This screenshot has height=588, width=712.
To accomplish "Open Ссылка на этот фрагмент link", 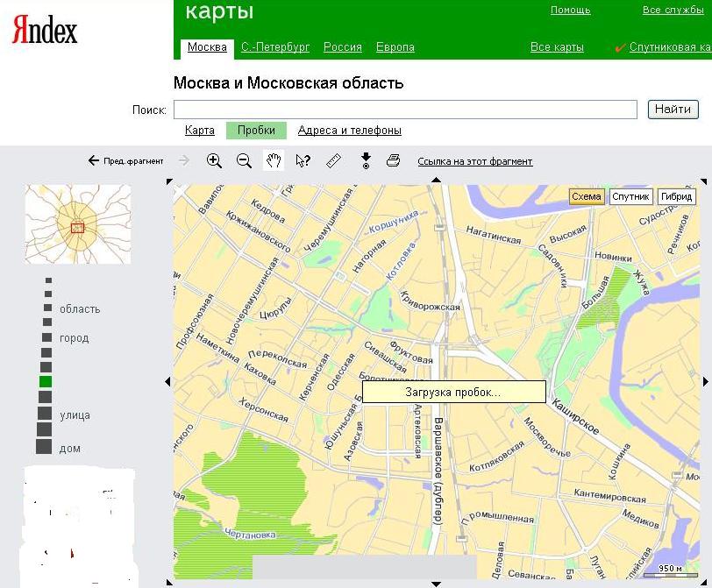I will pos(474,161).
